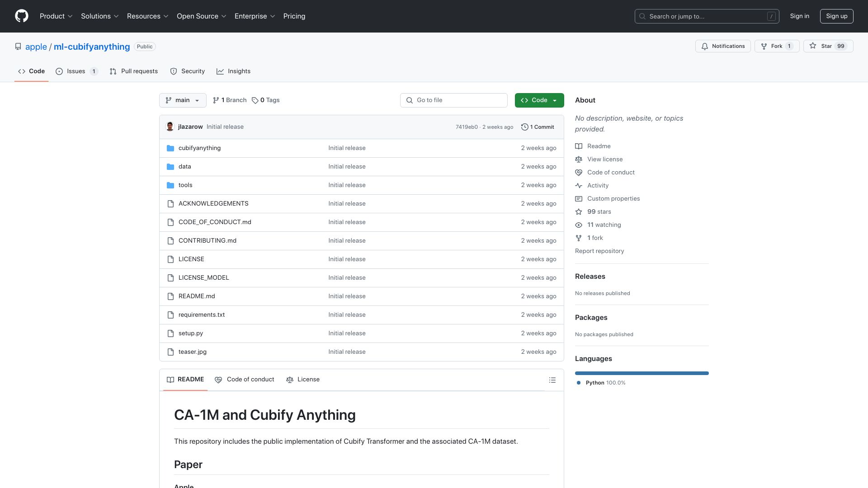Open the Pull requests tab

134,71
